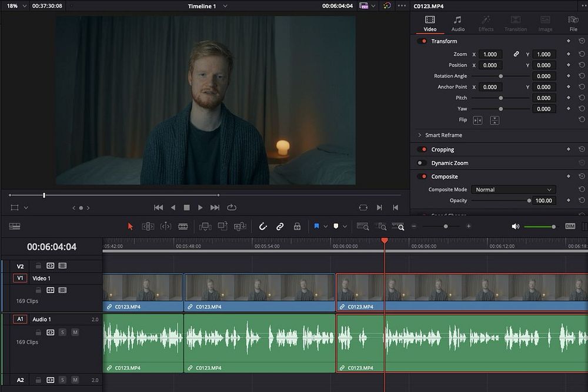Open the Composite Mode dropdown
The image size is (588, 392).
coord(513,190)
